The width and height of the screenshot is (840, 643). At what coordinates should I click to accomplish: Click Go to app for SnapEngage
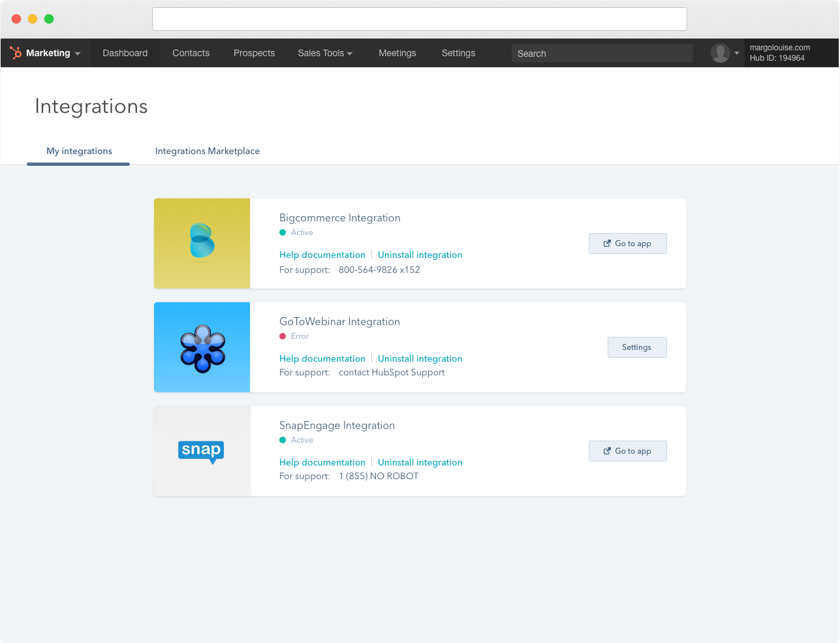[628, 451]
